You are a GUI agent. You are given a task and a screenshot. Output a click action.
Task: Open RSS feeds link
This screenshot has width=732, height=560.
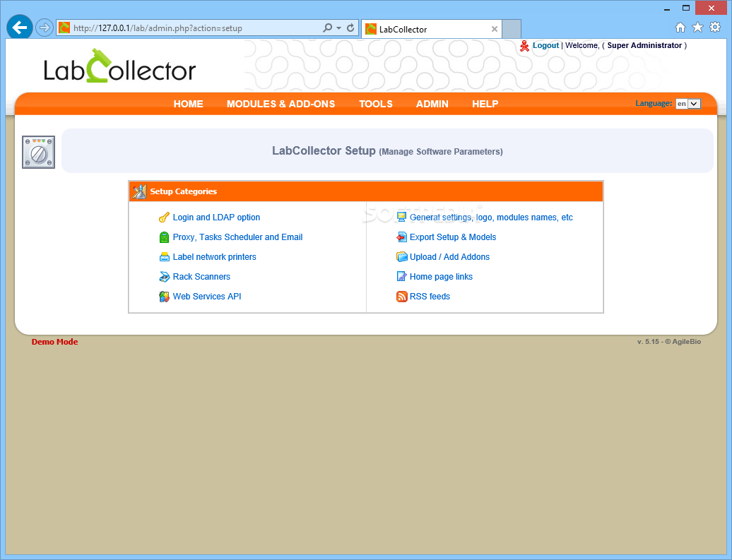tap(430, 297)
